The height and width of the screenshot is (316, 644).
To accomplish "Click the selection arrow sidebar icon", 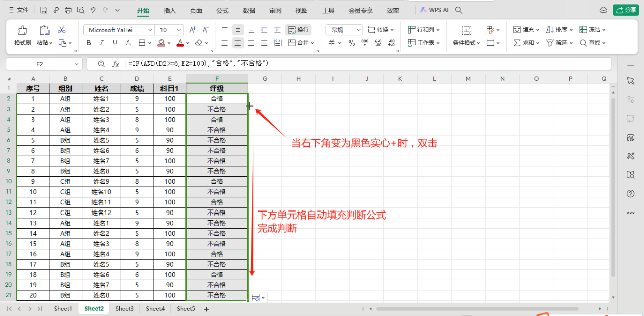I will coord(631,81).
